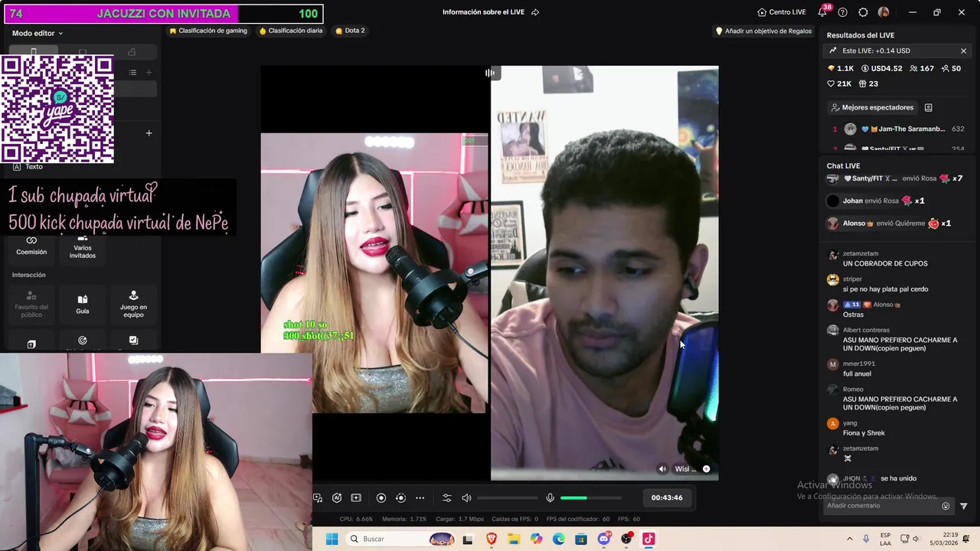Adjust the speaker volume slider
This screenshot has height=551, width=980.
(507, 498)
